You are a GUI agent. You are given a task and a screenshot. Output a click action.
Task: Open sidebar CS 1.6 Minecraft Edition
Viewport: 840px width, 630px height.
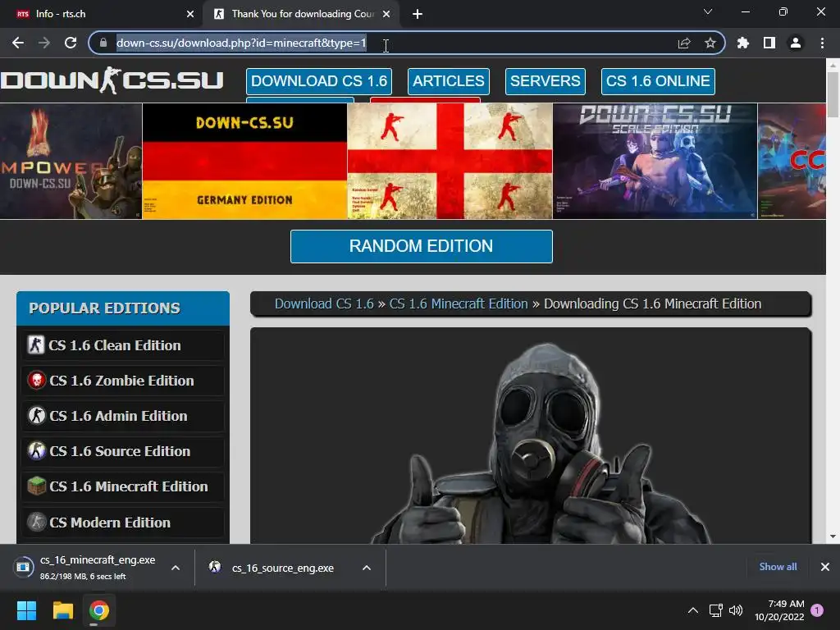click(x=123, y=486)
